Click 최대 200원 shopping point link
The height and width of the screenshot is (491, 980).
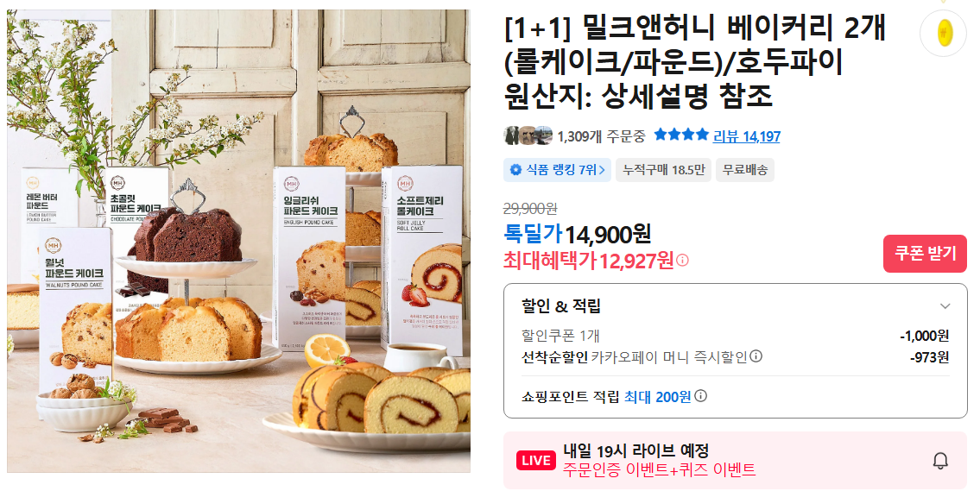point(657,397)
